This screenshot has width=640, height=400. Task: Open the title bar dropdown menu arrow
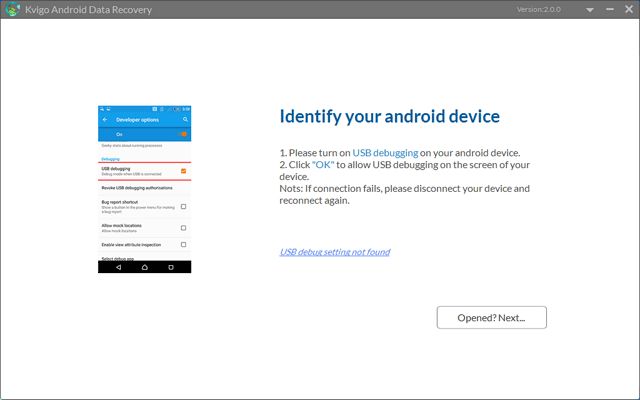(x=590, y=10)
